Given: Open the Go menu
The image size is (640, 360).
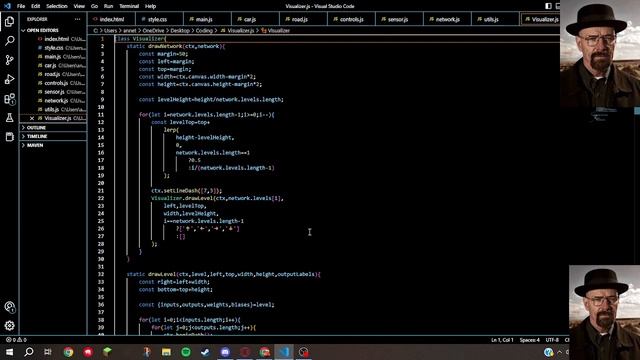Looking at the screenshot, I should click(94, 6).
